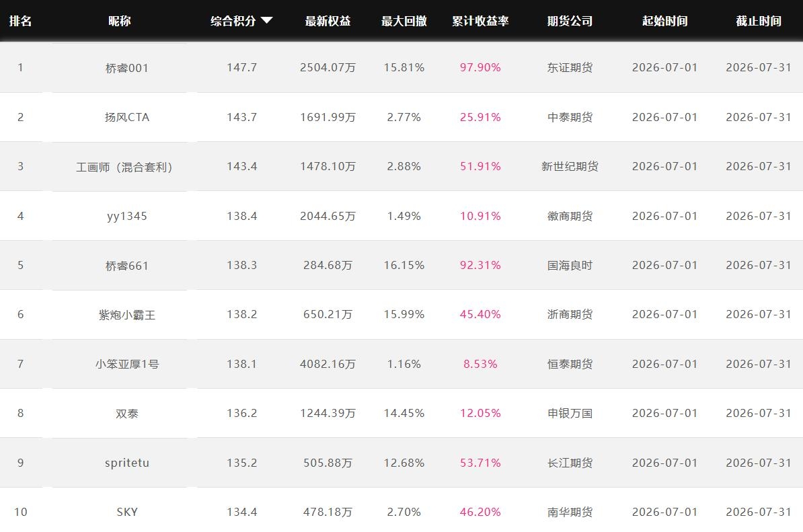Click score 143.7 for 扬风CTA
The image size is (803, 532).
(241, 117)
